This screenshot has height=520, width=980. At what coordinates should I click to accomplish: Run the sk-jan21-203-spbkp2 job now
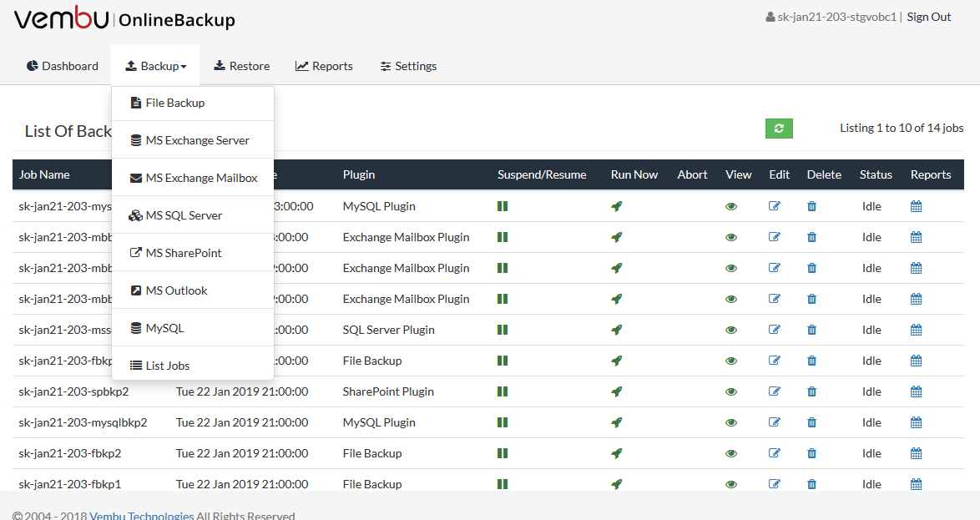(617, 391)
